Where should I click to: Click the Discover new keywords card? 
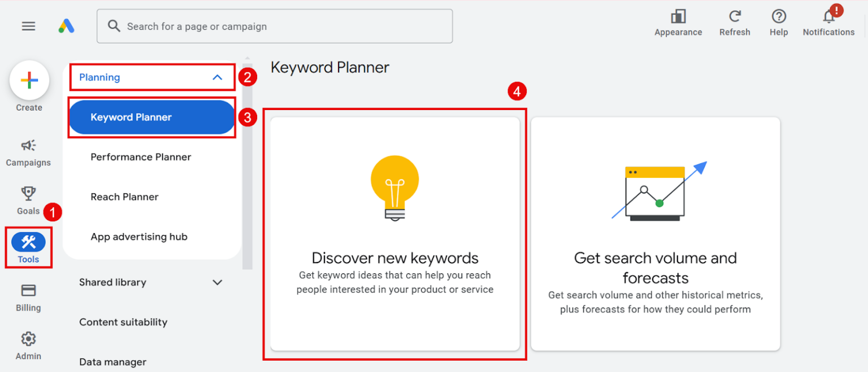(394, 234)
